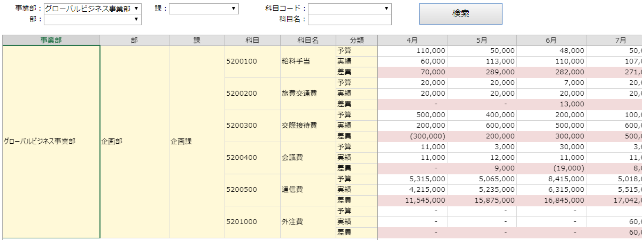The height and width of the screenshot is (240, 644).
Task: Select the 5,315,000 budget cell
Action: click(412, 179)
